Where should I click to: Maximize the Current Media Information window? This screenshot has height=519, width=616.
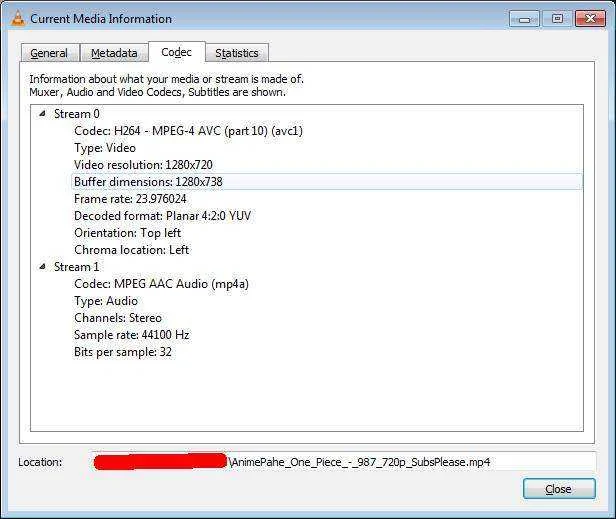pos(557,19)
